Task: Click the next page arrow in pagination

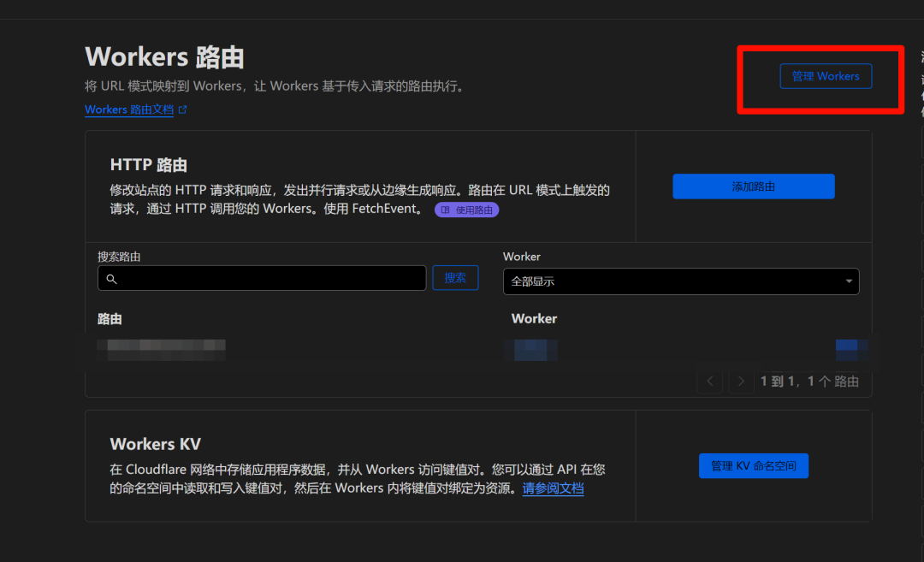Action: click(x=741, y=382)
